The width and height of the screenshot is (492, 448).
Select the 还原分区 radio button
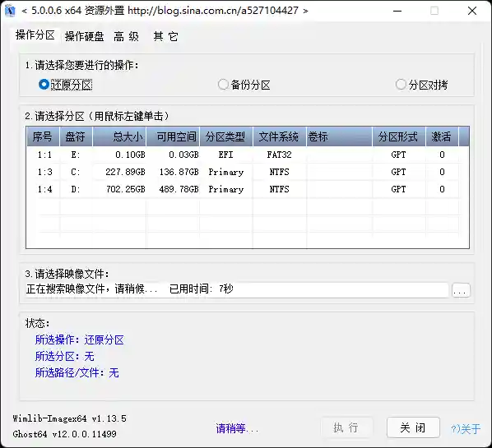click(x=65, y=85)
